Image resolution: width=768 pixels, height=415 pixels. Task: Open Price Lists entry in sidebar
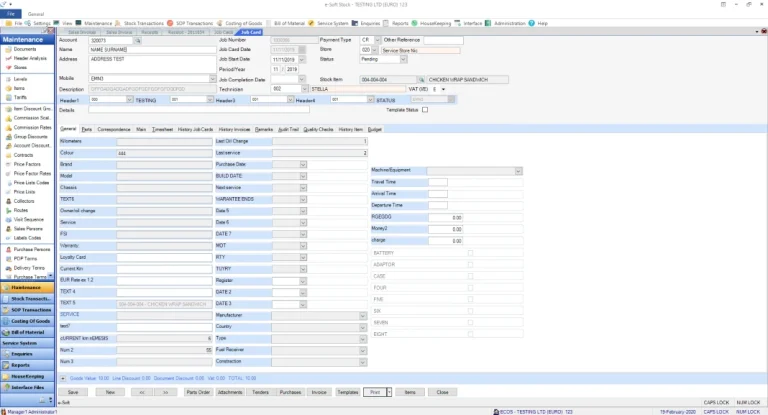[x=24, y=192]
